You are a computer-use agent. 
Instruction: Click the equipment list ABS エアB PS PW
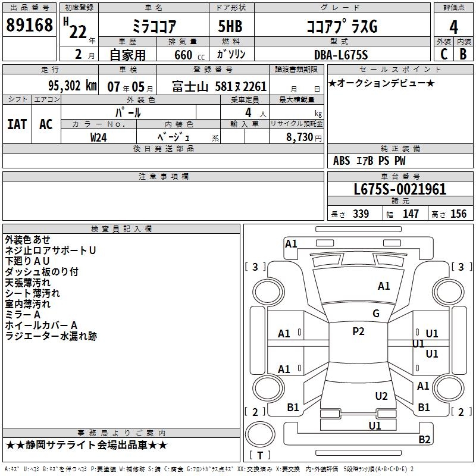(x=369, y=161)
